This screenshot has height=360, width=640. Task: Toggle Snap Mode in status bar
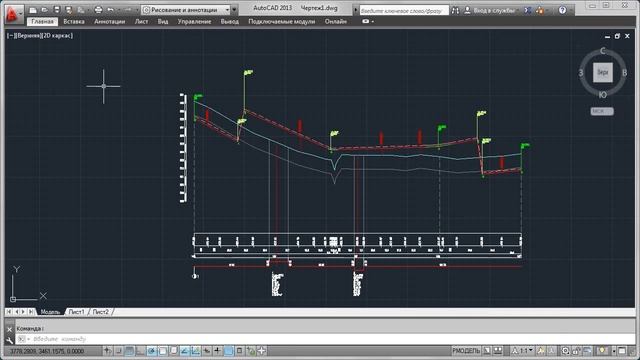click(119, 351)
